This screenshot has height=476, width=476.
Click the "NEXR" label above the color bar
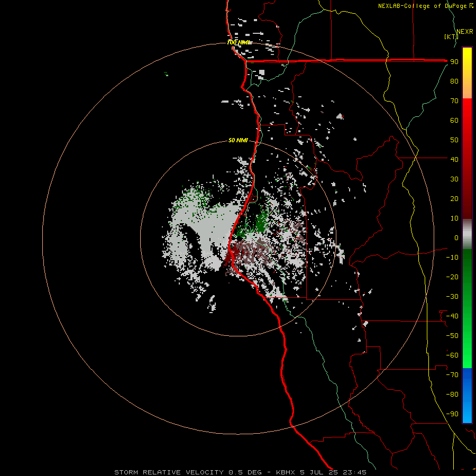click(x=465, y=32)
